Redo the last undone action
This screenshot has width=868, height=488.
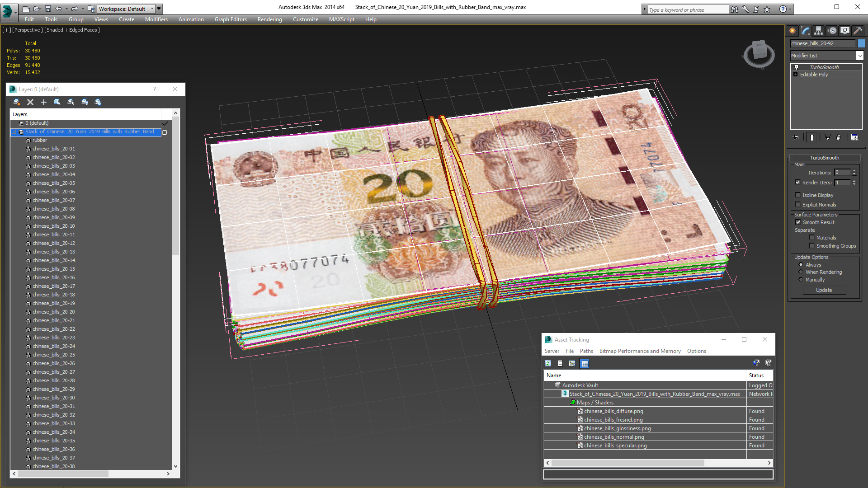pos(75,9)
